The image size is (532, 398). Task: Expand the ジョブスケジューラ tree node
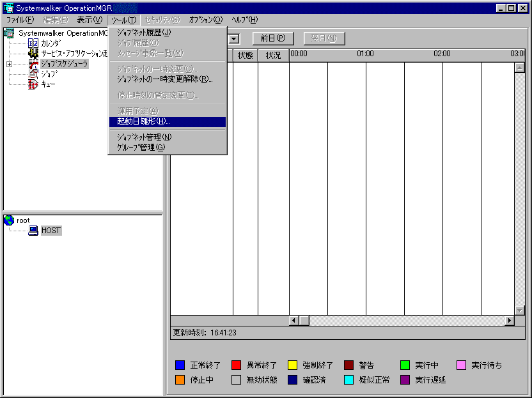[9, 64]
